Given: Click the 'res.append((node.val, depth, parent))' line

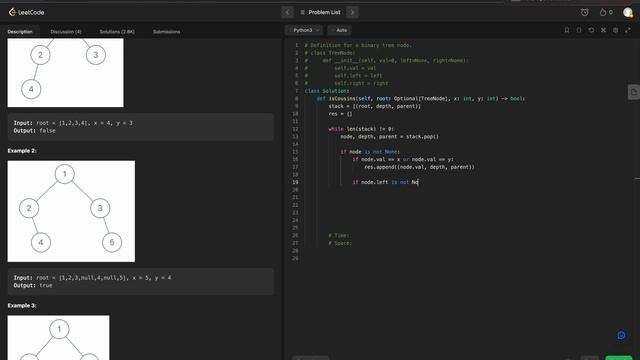Looking at the screenshot, I should 420,167.
